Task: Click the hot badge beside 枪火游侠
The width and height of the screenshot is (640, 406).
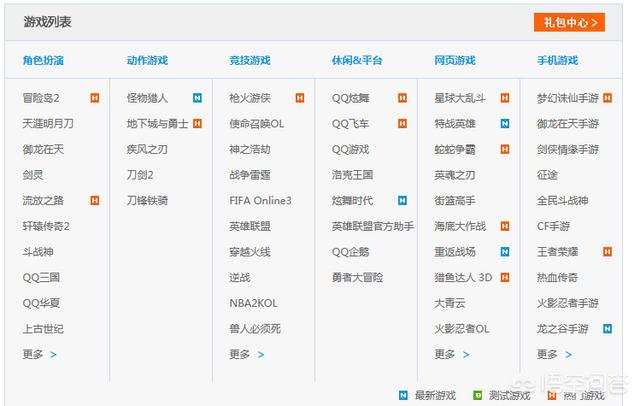Action: click(x=300, y=98)
